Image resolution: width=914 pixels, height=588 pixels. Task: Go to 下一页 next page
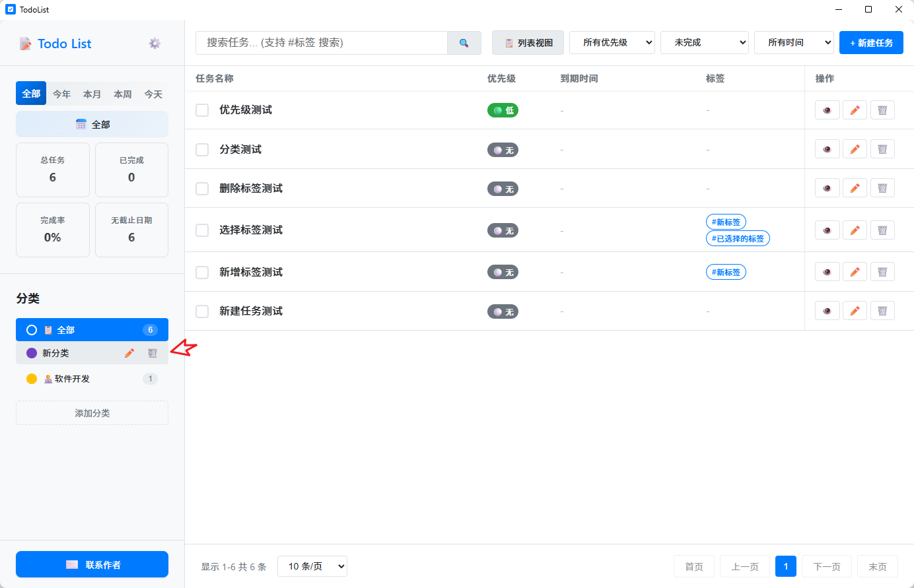pos(827,566)
